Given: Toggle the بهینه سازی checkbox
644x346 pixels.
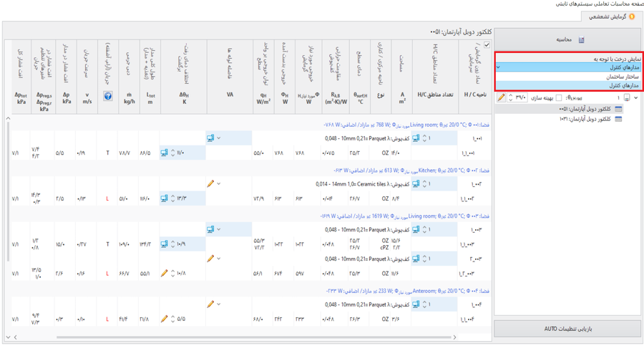Looking at the screenshot, I should [x=558, y=98].
